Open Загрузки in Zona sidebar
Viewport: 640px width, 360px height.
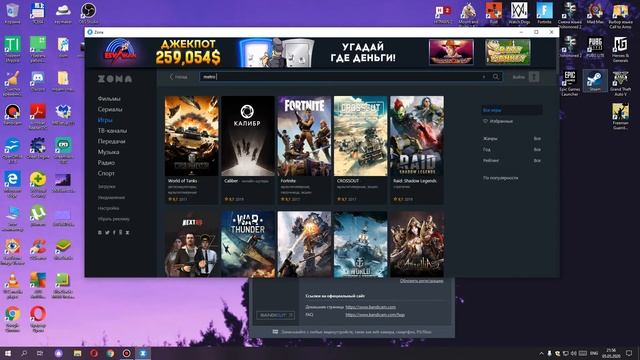coord(107,187)
